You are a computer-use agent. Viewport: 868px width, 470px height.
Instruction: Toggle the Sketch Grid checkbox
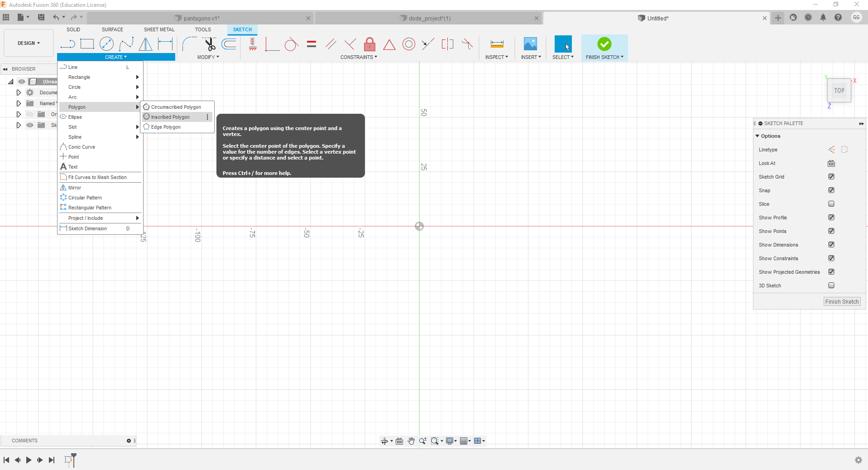(x=831, y=177)
